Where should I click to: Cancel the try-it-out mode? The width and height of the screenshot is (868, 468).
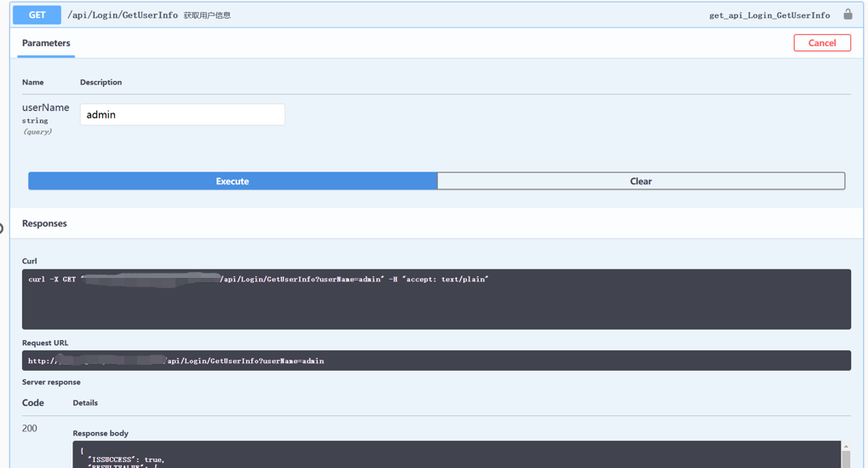pyautogui.click(x=822, y=43)
